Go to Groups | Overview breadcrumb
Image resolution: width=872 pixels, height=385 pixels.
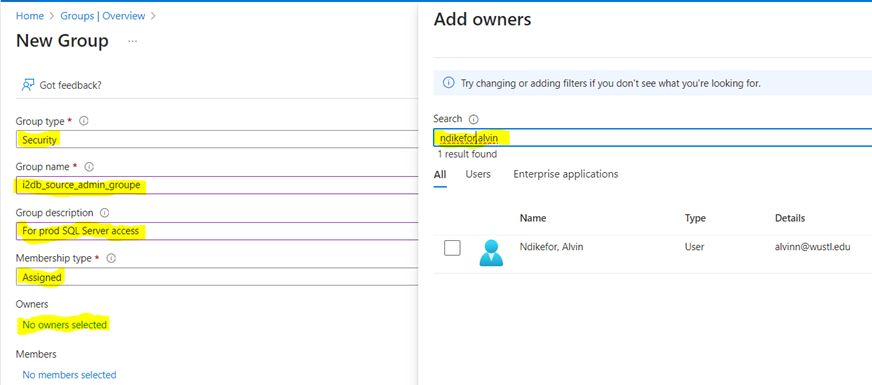pos(102,16)
